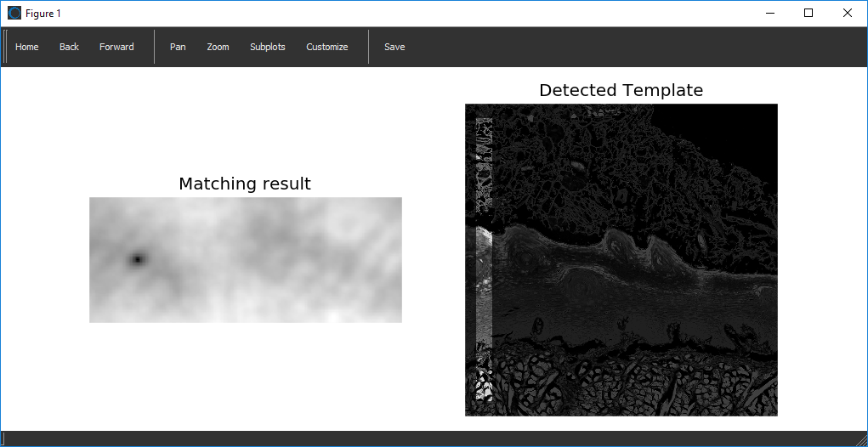Click the Matching result heatmap plot

(x=245, y=260)
